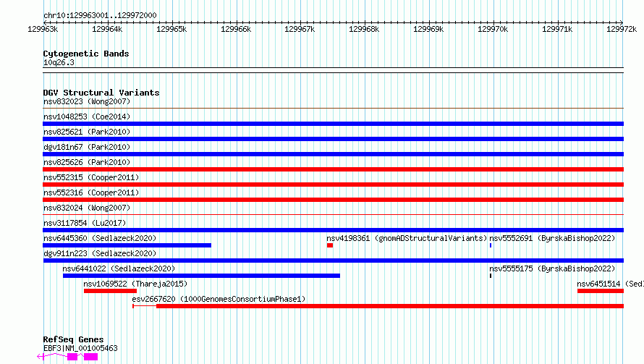Click the blue bar under nsv1048253

coord(333,124)
